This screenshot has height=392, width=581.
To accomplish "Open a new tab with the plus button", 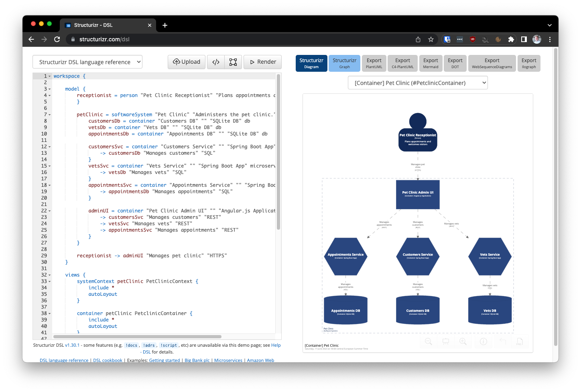I will coord(165,25).
